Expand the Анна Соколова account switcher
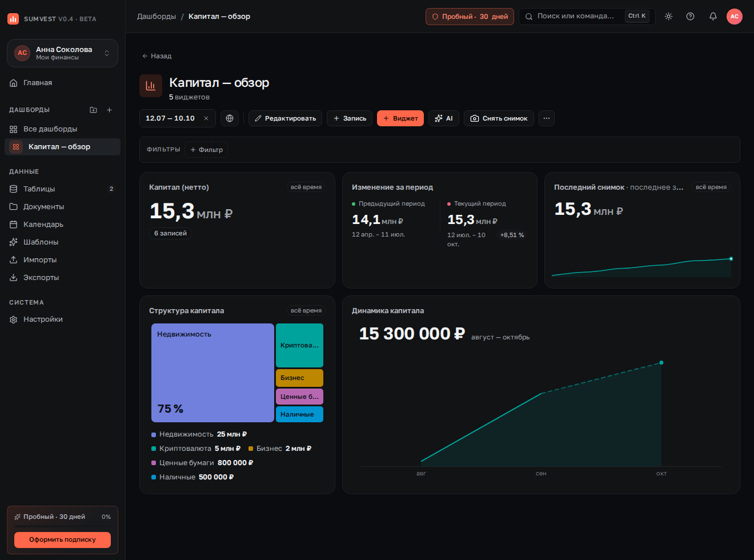Viewport: 754px width, 560px height. (62, 53)
